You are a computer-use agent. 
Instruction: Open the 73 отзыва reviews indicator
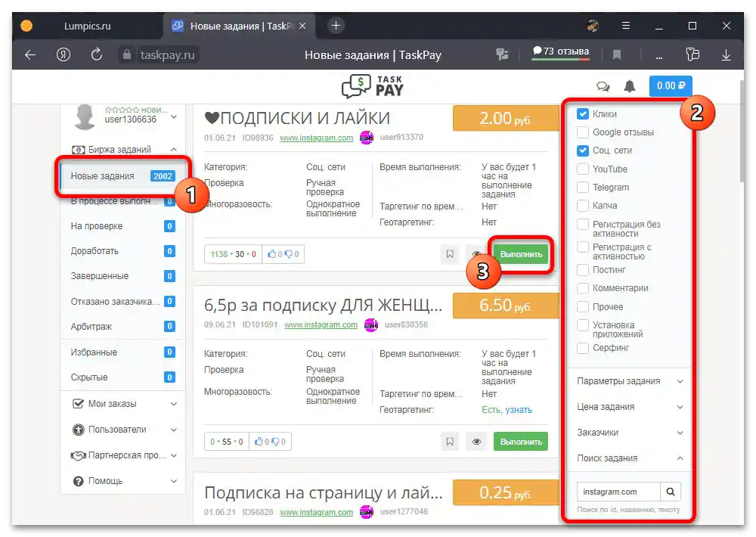[x=561, y=52]
